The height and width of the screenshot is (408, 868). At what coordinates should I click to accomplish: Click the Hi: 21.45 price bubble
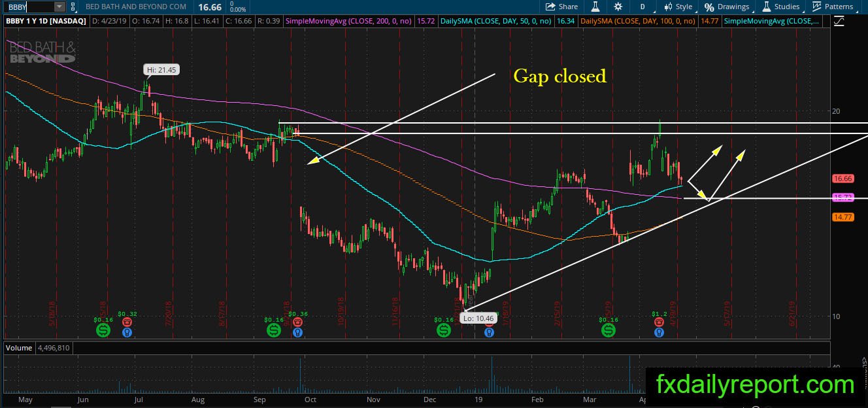click(x=161, y=69)
